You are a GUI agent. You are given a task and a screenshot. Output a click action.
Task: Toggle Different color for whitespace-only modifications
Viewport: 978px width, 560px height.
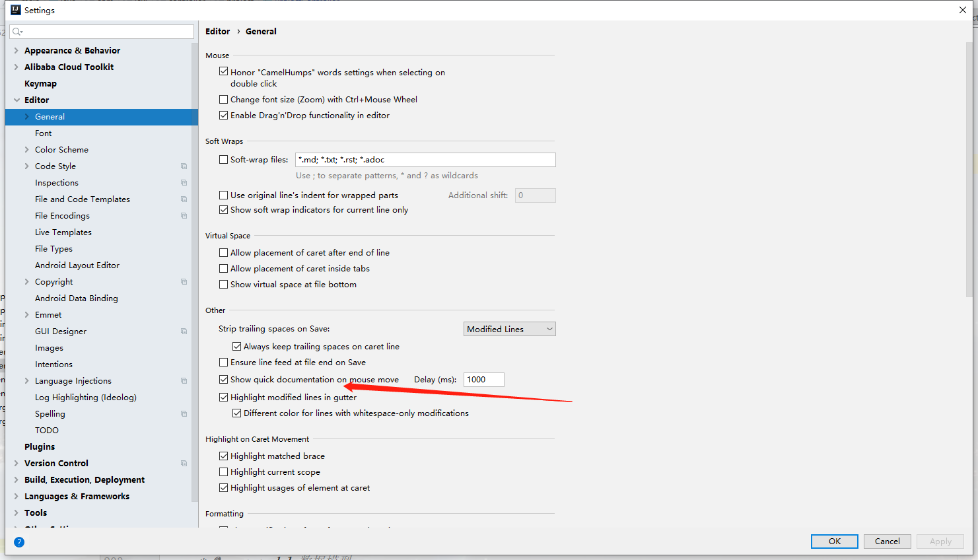tap(236, 413)
